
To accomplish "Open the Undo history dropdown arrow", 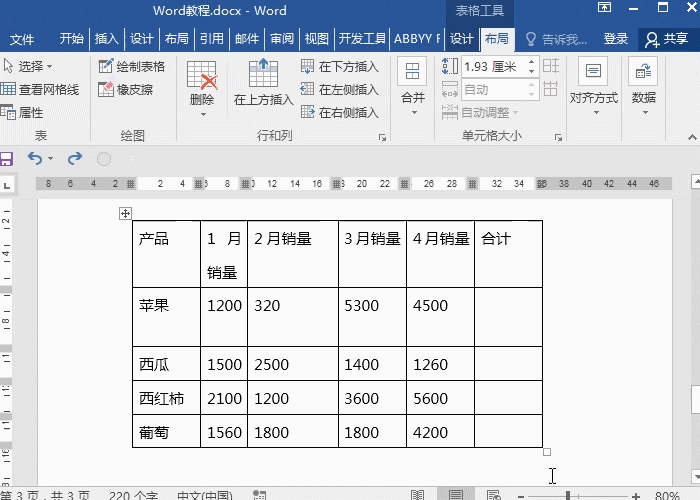I will [50, 158].
